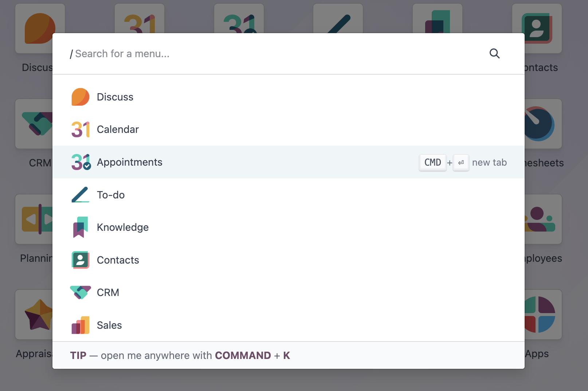This screenshot has width=588, height=391.
Task: Click the Discuss speech bubble icon in list
Action: pyautogui.click(x=81, y=97)
